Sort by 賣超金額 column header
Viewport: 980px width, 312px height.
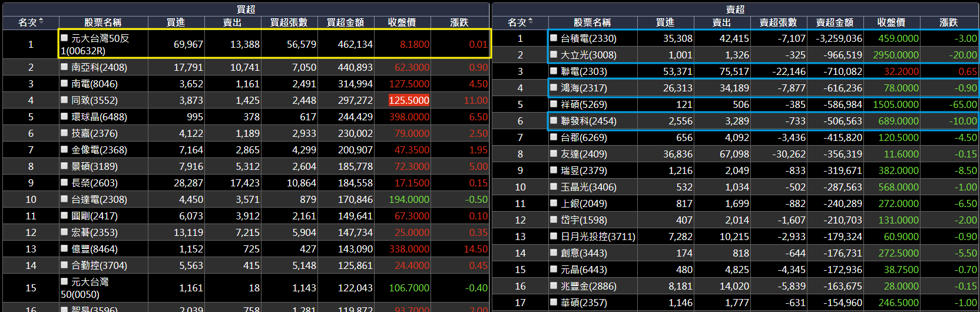[835, 22]
